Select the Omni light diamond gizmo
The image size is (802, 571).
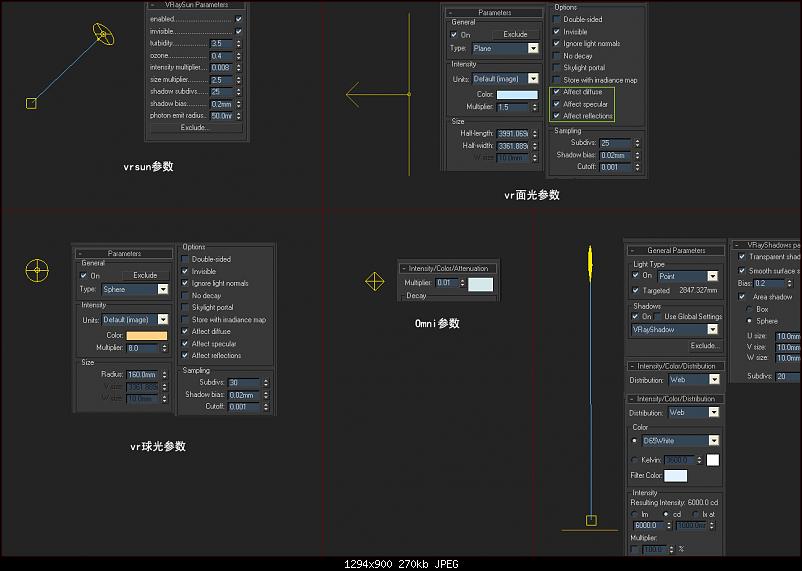[374, 281]
